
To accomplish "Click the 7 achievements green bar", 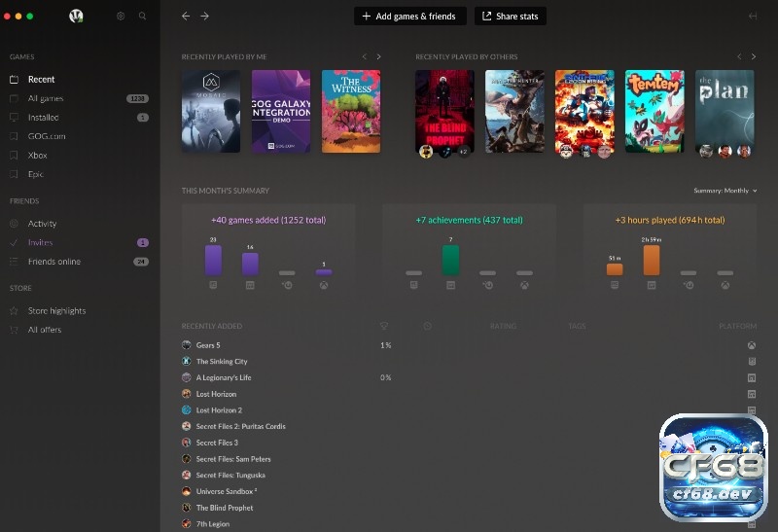I will [450, 260].
